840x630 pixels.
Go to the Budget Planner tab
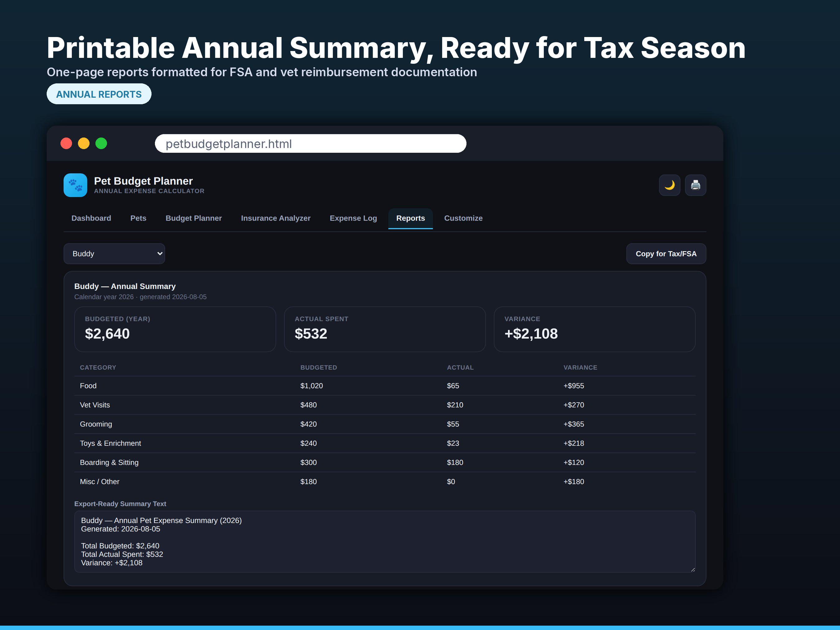pyautogui.click(x=194, y=218)
